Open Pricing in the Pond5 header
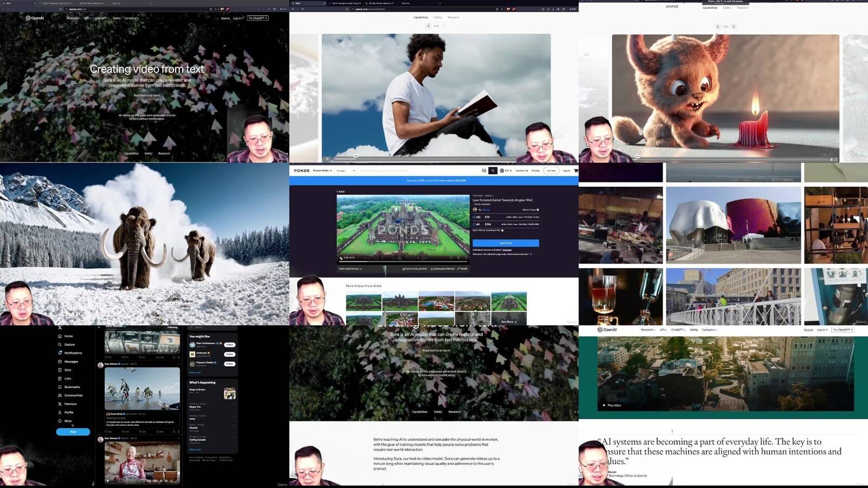 (x=535, y=170)
